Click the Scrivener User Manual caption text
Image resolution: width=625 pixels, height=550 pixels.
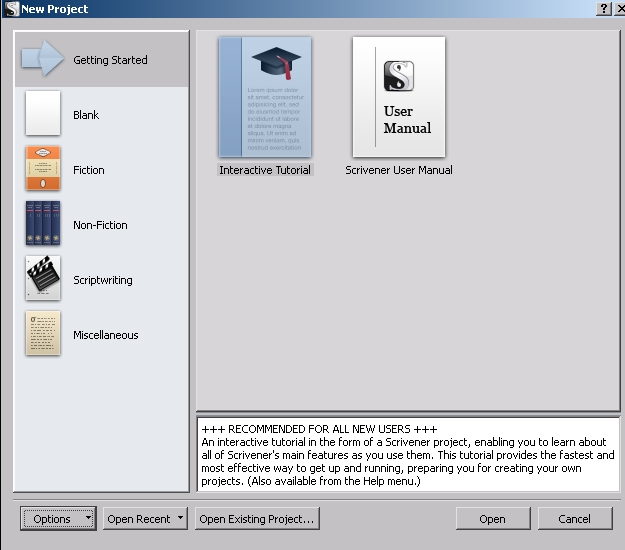click(x=399, y=170)
